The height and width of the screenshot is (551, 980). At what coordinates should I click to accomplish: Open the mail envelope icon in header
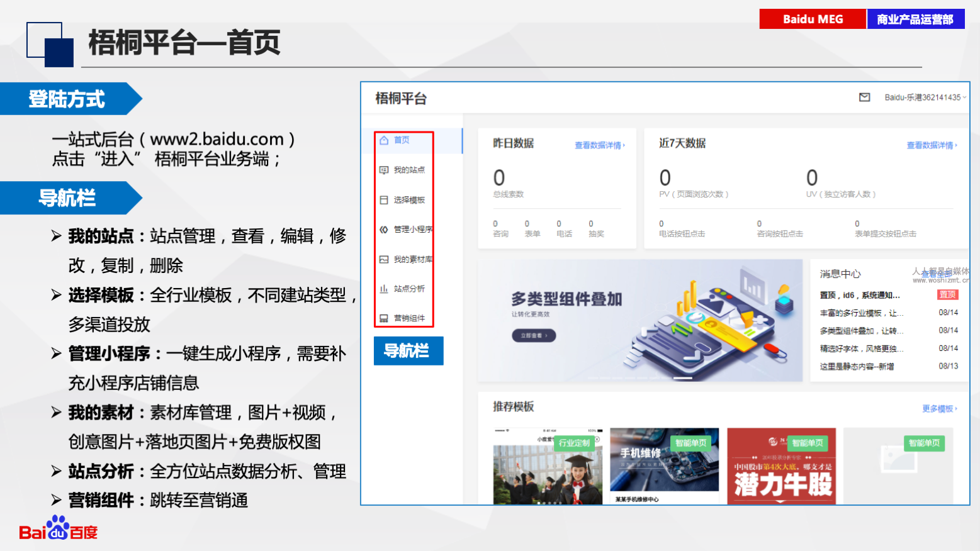(865, 97)
